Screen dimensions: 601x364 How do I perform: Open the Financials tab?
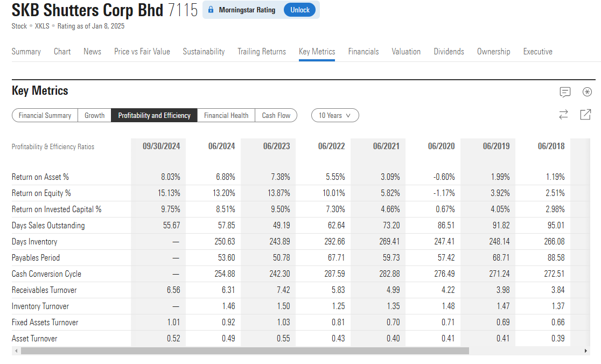point(364,52)
